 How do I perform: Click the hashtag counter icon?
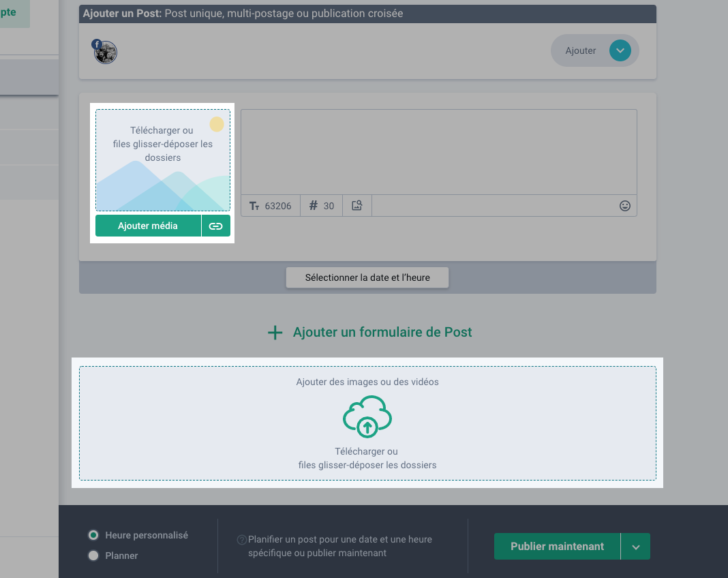314,206
